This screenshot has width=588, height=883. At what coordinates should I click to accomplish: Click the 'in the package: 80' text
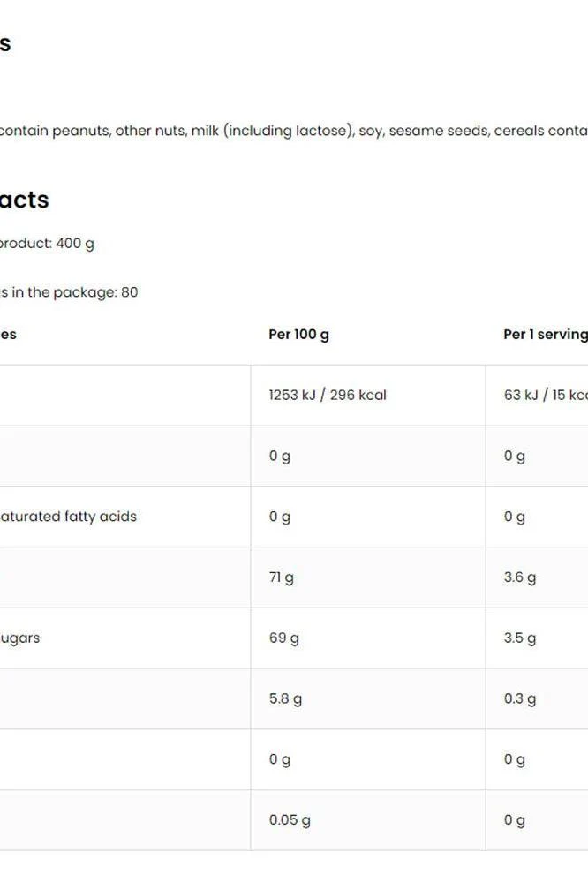point(69,292)
